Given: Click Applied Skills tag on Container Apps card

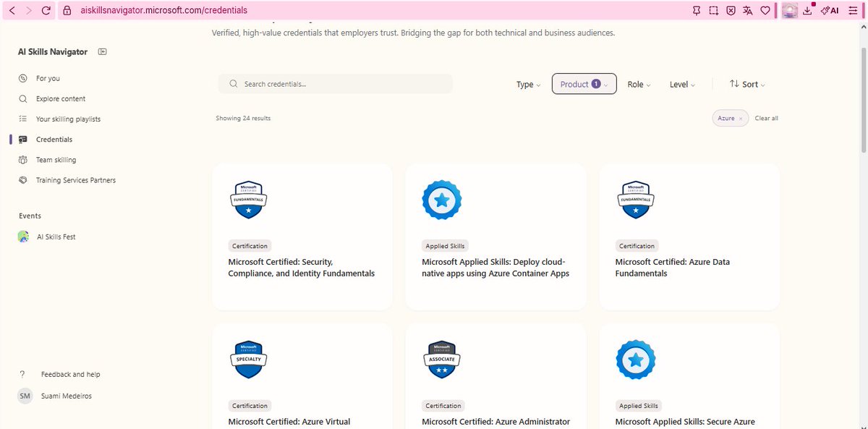Looking at the screenshot, I should coord(445,246).
